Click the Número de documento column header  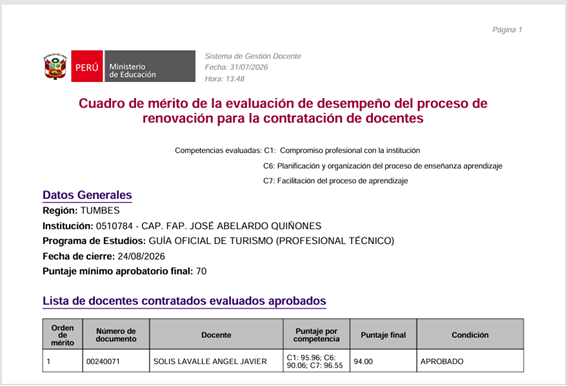tap(116, 335)
